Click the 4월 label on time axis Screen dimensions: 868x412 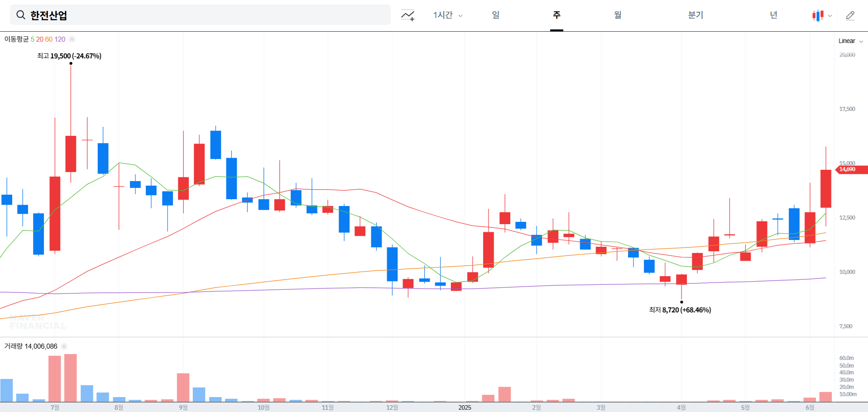point(681,407)
